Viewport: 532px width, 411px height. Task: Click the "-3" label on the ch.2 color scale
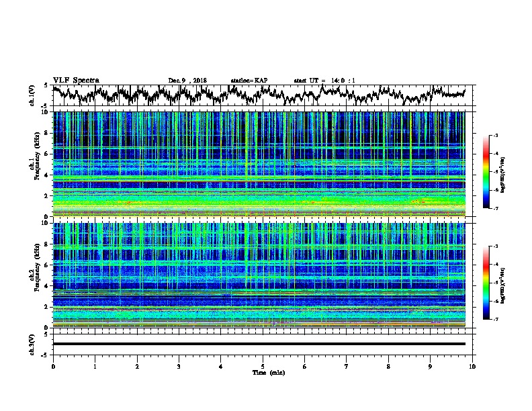click(496, 246)
